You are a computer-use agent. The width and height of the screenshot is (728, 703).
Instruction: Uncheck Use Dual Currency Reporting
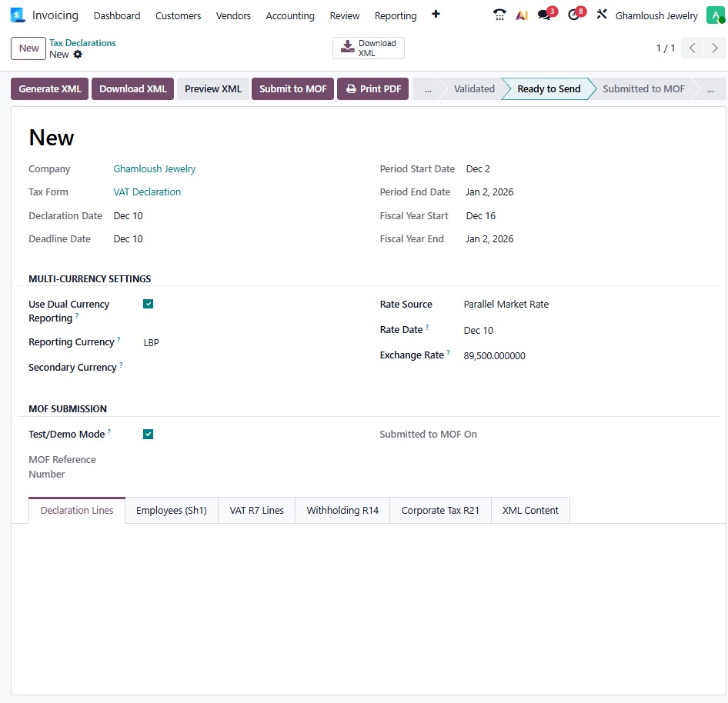149,304
